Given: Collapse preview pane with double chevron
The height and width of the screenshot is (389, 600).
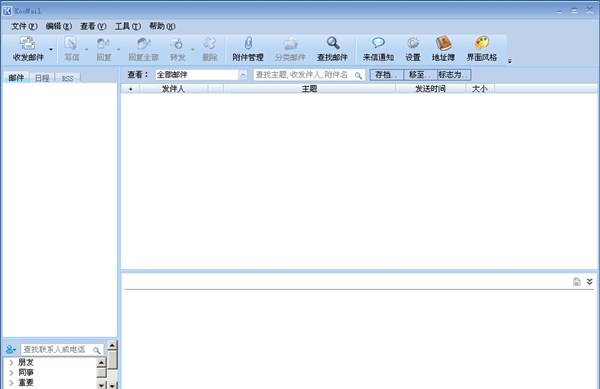Looking at the screenshot, I should coord(589,282).
